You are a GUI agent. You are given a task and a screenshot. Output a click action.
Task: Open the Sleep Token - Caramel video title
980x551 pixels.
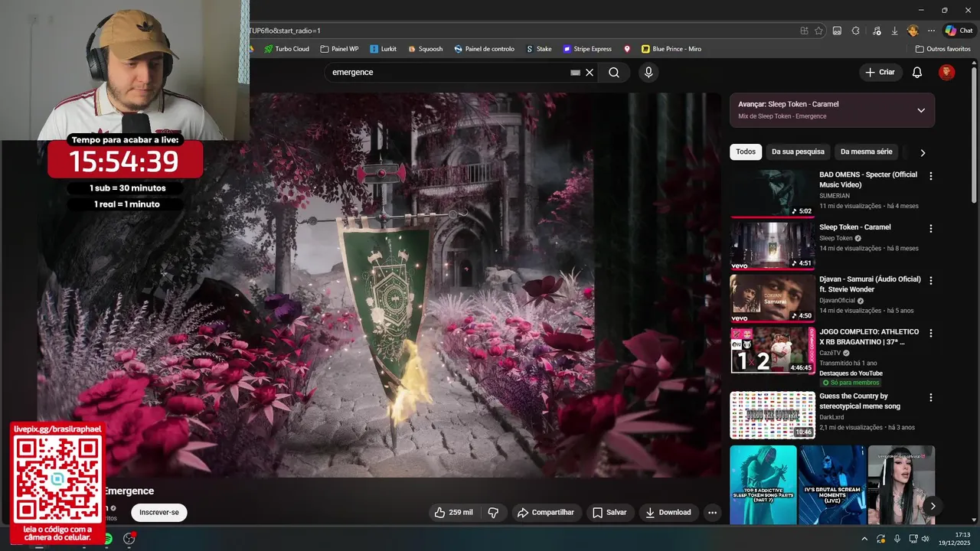pyautogui.click(x=854, y=227)
